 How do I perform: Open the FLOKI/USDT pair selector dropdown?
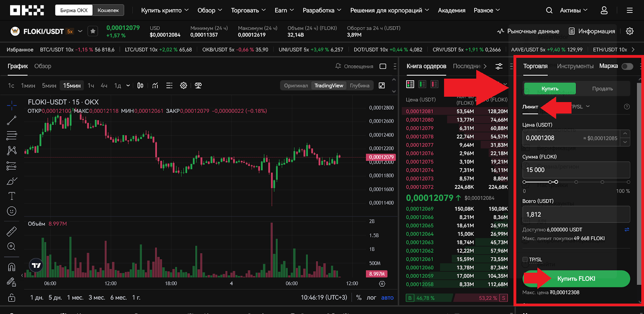(x=80, y=31)
